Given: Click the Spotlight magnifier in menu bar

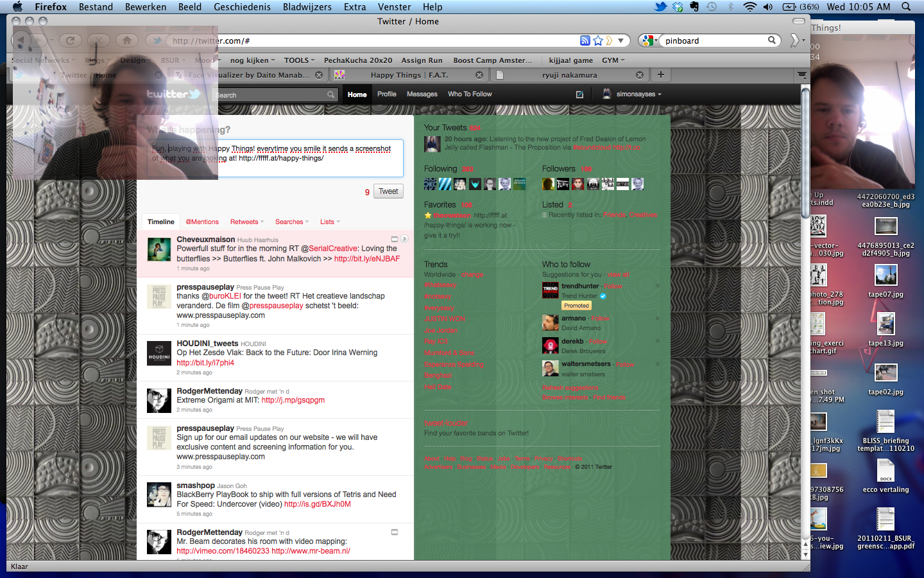Looking at the screenshot, I should 906,6.
